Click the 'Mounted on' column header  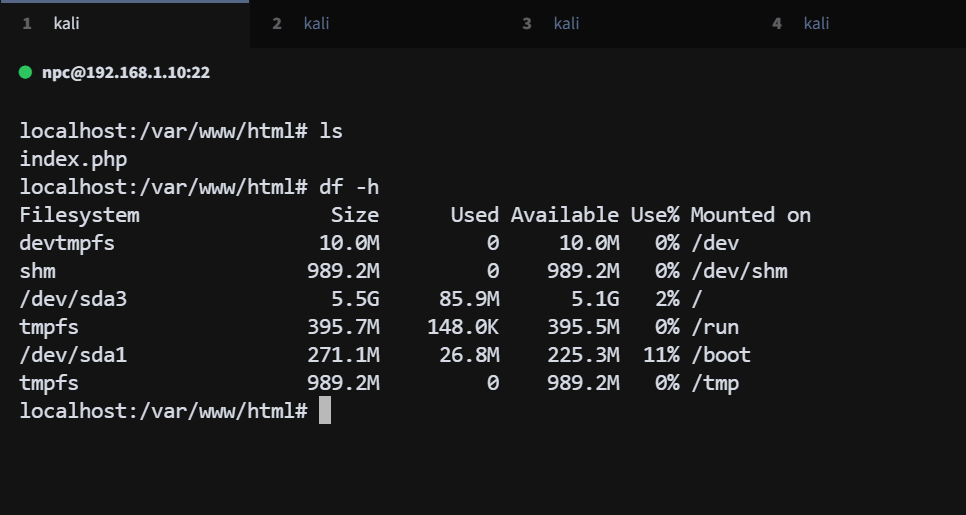pyautogui.click(x=750, y=214)
